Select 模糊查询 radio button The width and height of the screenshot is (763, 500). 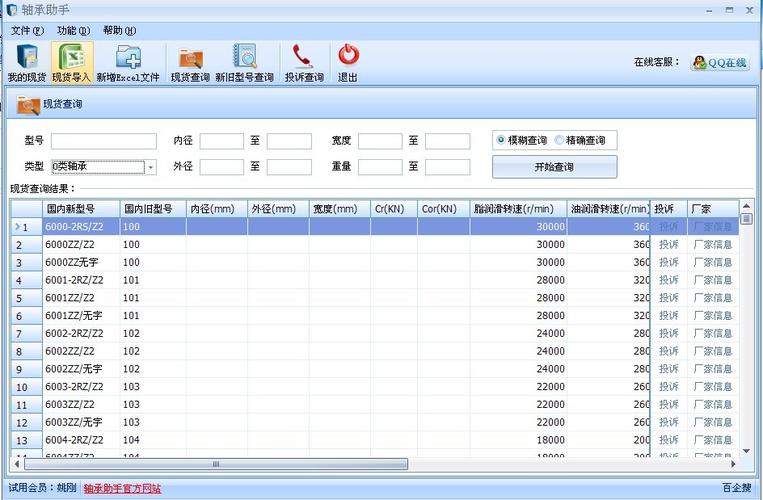501,141
